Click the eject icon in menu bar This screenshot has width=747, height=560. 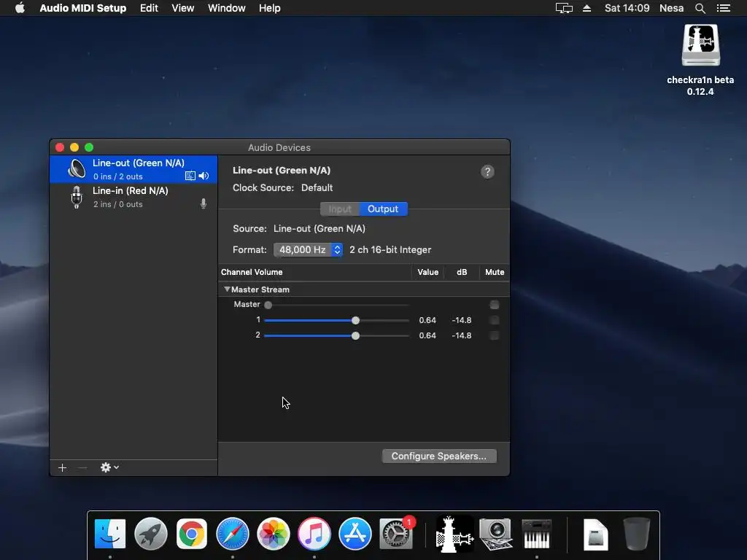click(587, 8)
